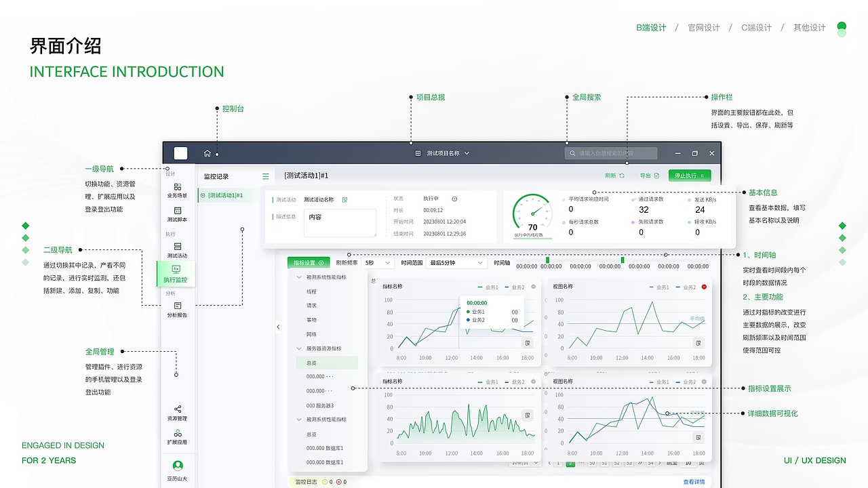Select 线程 in the indicator list
The width and height of the screenshot is (868, 488).
(x=311, y=291)
